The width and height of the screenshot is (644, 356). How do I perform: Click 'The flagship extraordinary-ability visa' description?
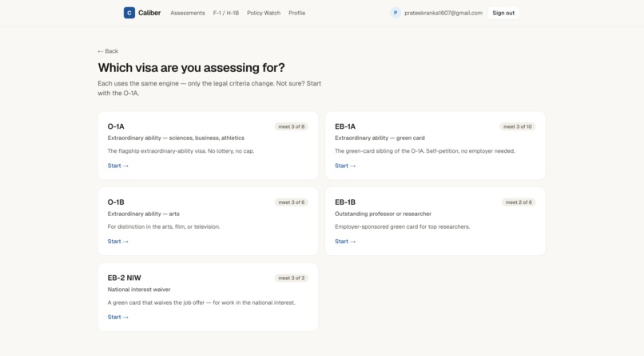(181, 151)
